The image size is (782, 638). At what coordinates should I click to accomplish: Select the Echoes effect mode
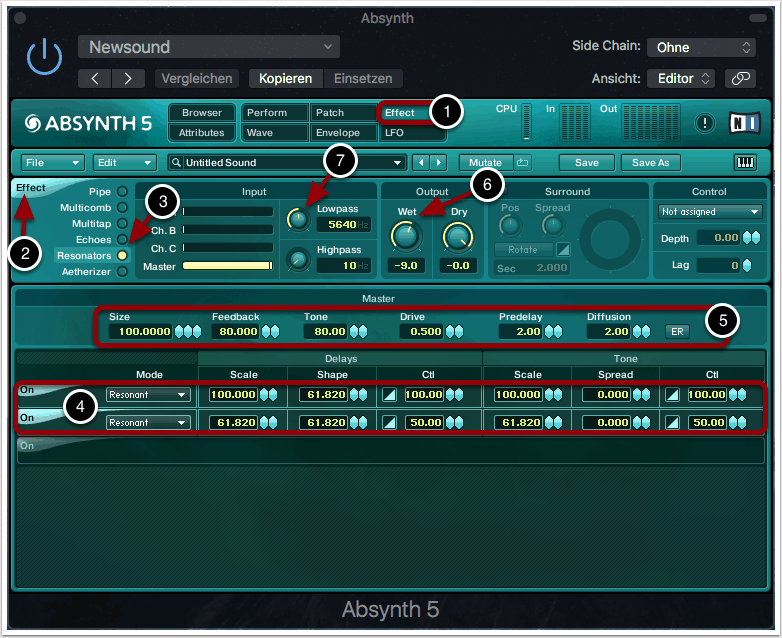coord(122,239)
